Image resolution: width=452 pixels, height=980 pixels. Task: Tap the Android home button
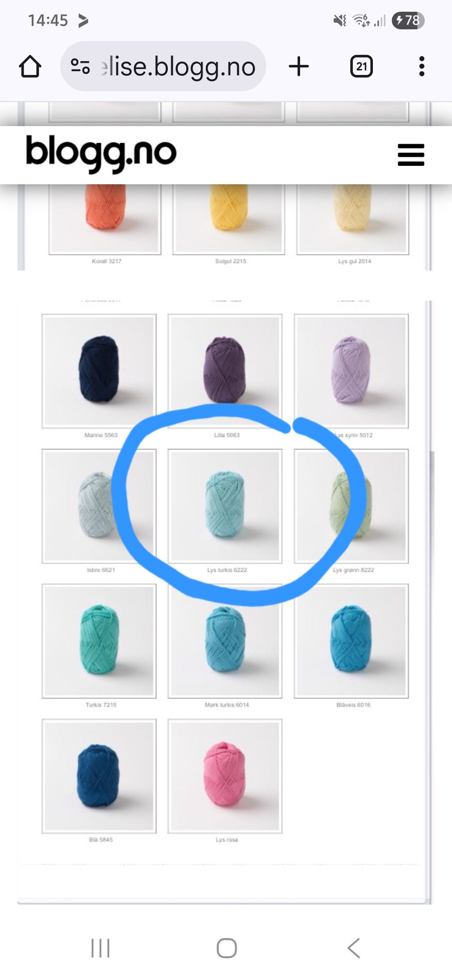click(x=226, y=948)
